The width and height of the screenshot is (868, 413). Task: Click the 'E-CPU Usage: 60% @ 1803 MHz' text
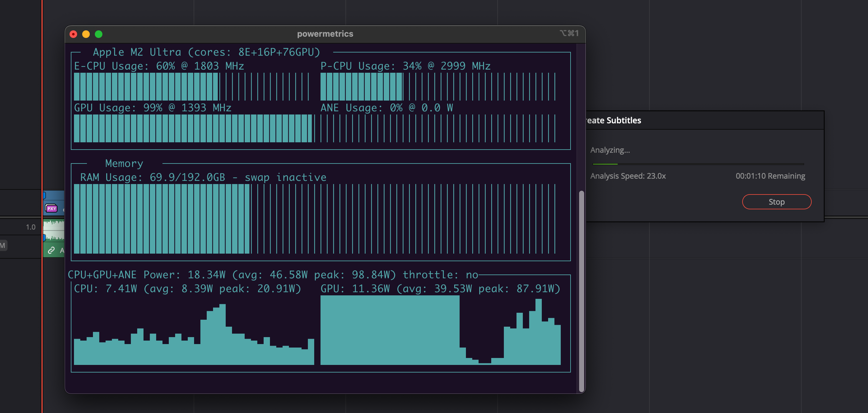[159, 66]
